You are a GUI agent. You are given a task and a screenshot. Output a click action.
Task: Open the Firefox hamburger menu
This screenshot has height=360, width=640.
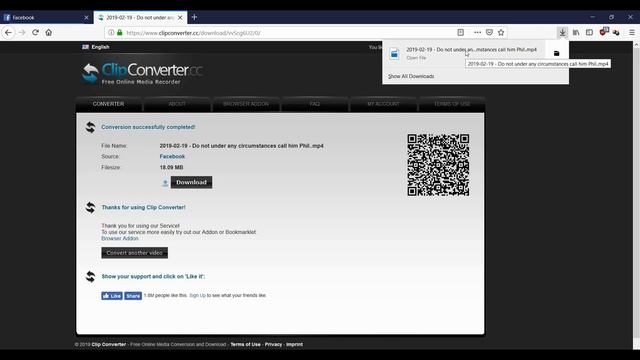631,32
